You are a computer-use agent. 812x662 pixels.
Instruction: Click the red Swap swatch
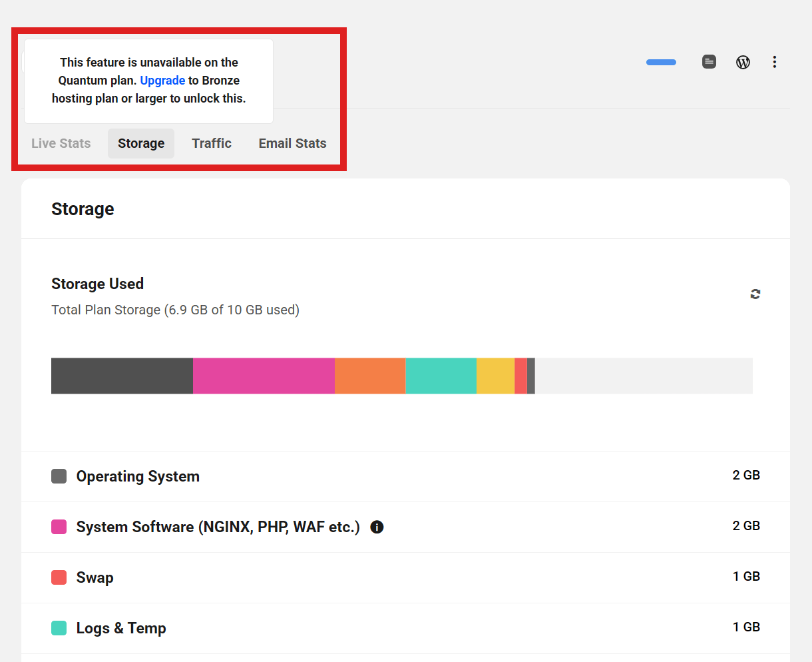click(x=59, y=577)
